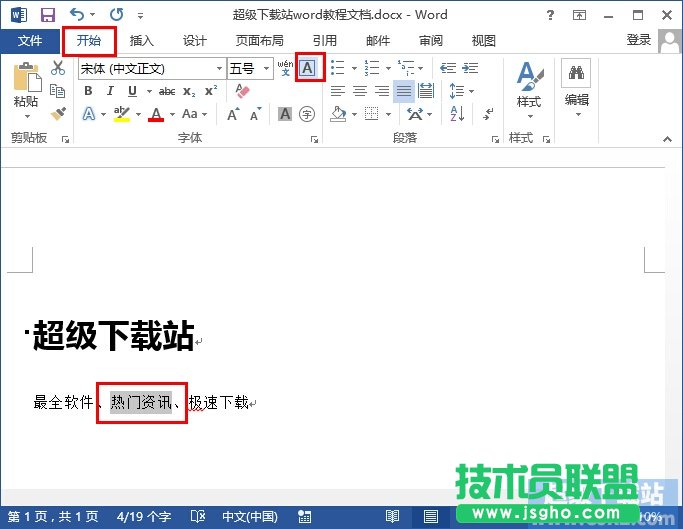Click the Cut scissors icon

coord(58,68)
